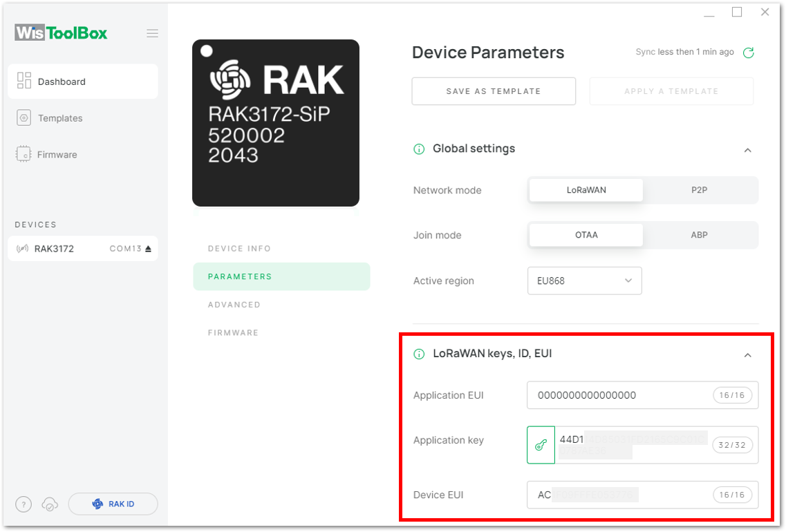Click the 32/32 counter in Application key
Viewport: 786px width, 532px height.
tap(732, 445)
